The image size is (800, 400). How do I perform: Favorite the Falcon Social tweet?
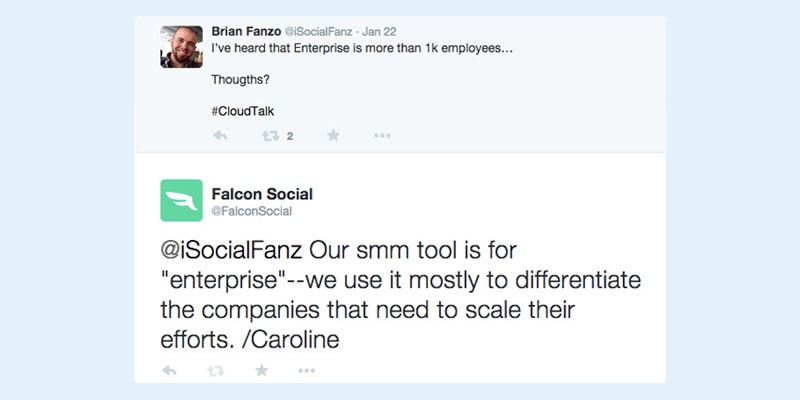(262, 370)
